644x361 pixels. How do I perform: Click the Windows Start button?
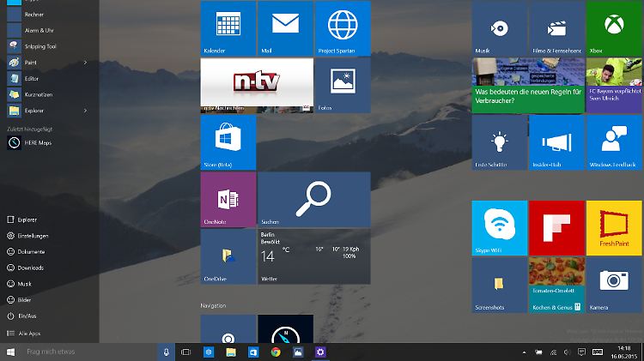point(10,352)
